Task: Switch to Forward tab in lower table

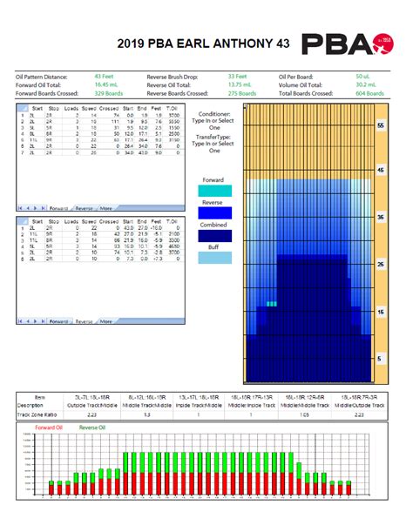Action: [58, 321]
